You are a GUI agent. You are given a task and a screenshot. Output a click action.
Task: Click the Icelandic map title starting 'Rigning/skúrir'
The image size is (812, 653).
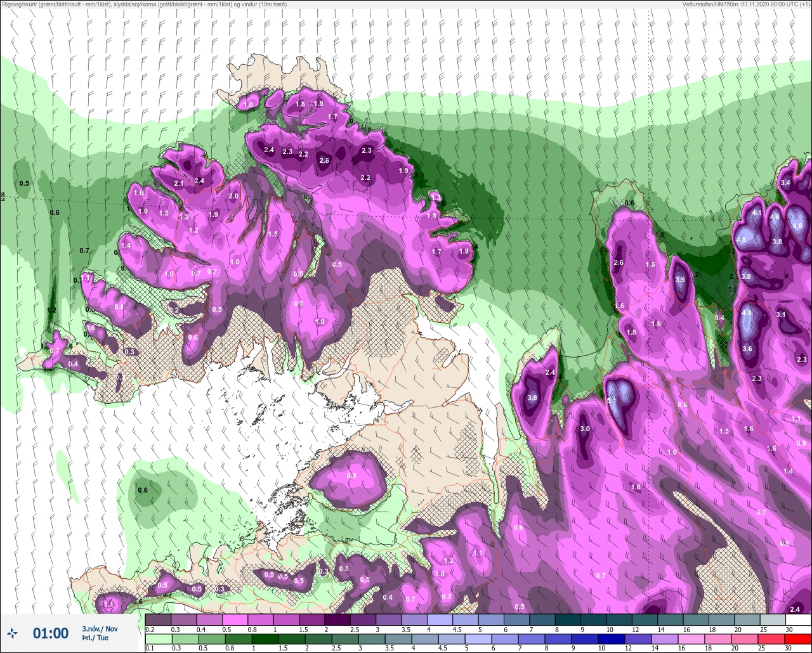[x=144, y=4]
